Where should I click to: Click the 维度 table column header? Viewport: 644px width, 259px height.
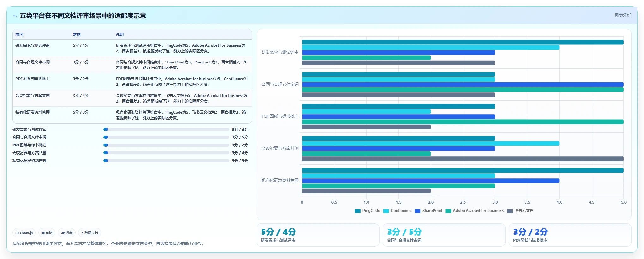19,35
